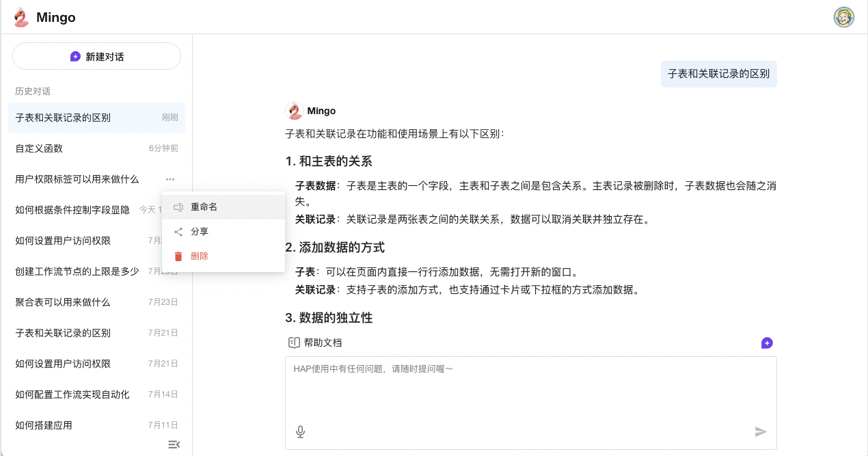The width and height of the screenshot is (868, 456).
Task: Open the 自定义函数 conversation
Action: [x=96, y=148]
